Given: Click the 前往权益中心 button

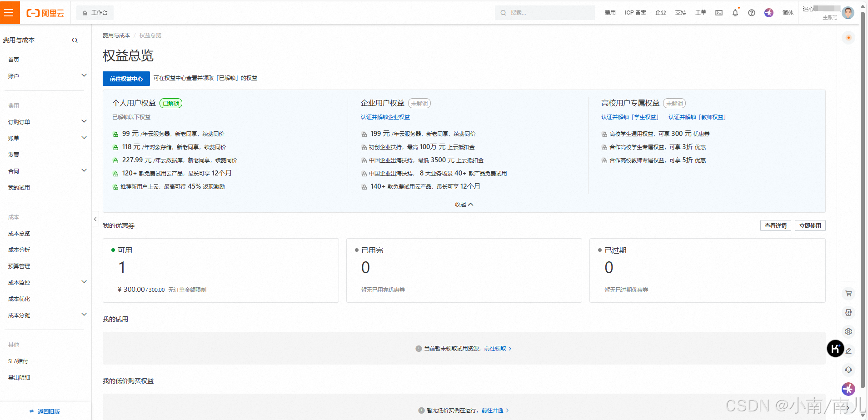Looking at the screenshot, I should [x=126, y=79].
